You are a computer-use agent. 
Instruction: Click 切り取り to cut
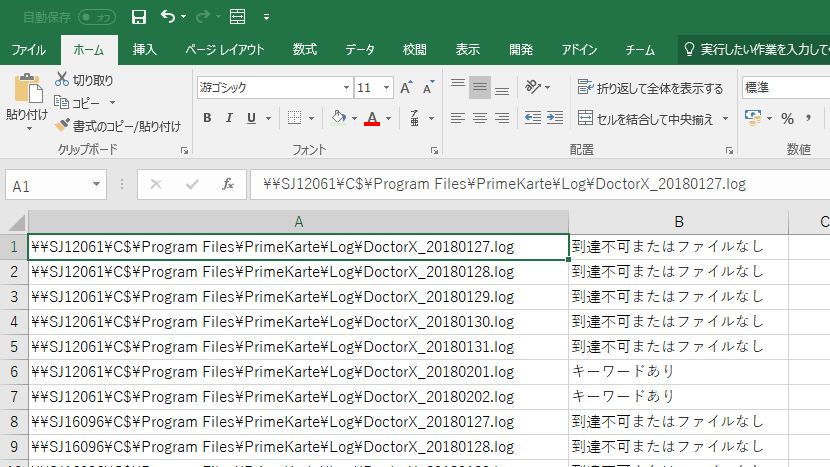85,80
